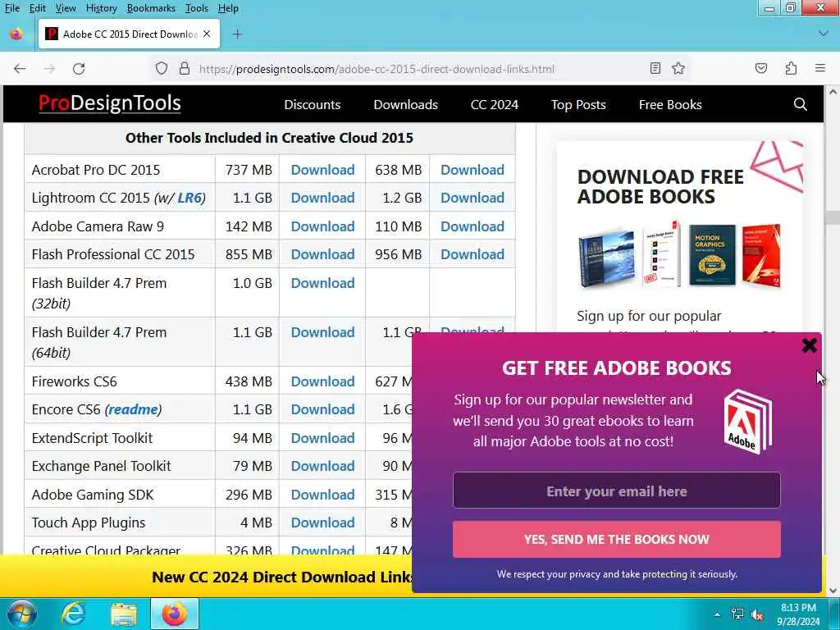
Task: Download Adobe Camera Raw 9 142 MB
Action: 322,226
